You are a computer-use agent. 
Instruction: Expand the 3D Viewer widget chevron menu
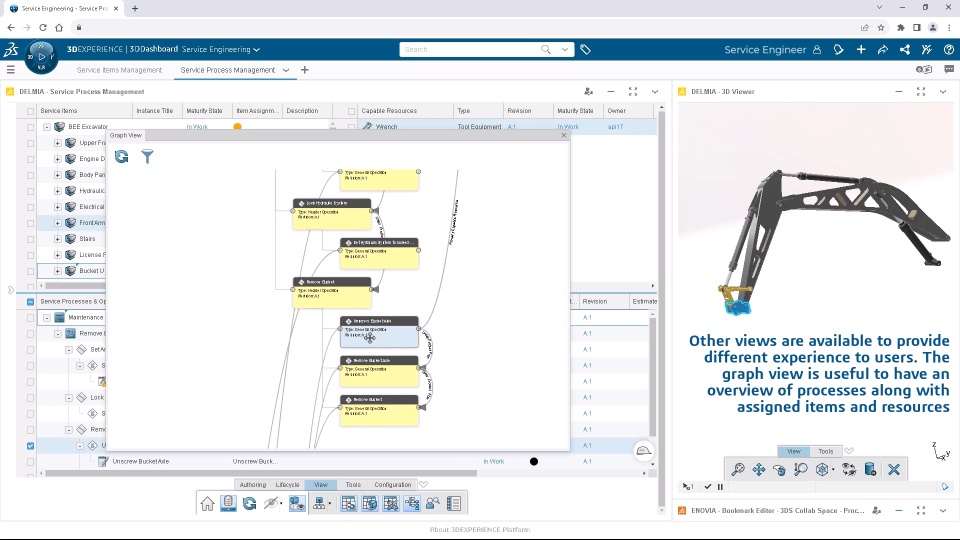coord(943,91)
